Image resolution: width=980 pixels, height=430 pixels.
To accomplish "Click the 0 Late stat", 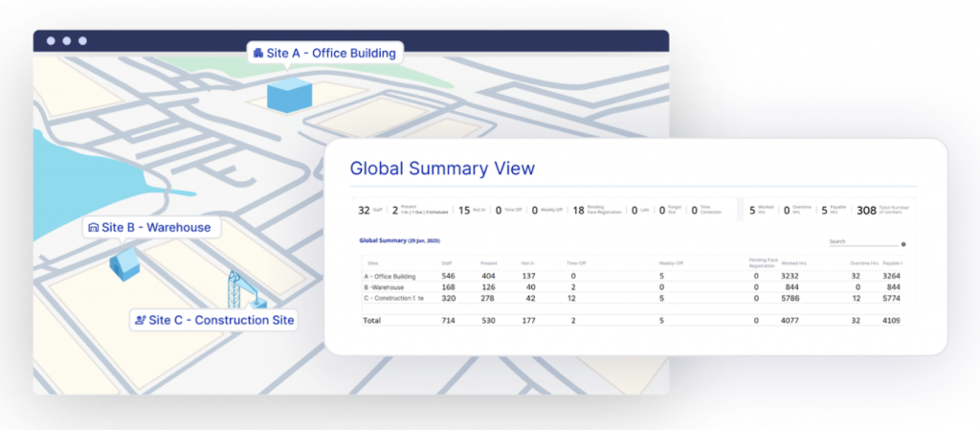I will 640,211.
